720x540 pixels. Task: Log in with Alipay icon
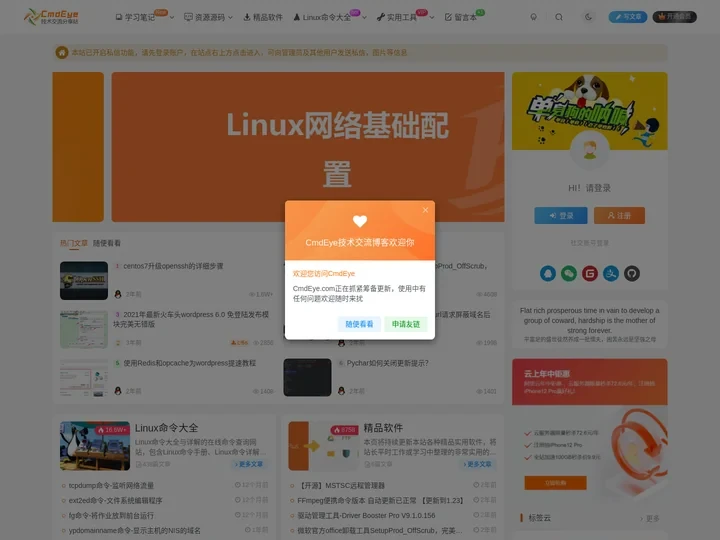point(611,274)
